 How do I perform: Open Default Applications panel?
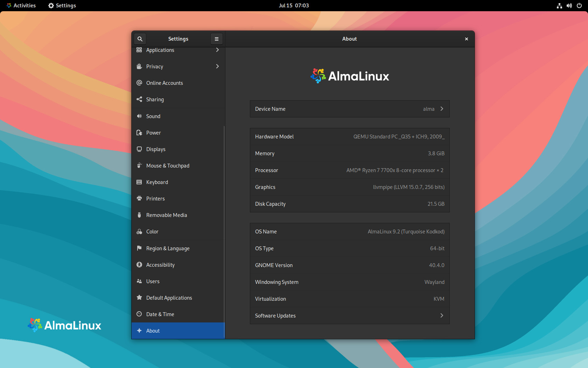(x=178, y=298)
